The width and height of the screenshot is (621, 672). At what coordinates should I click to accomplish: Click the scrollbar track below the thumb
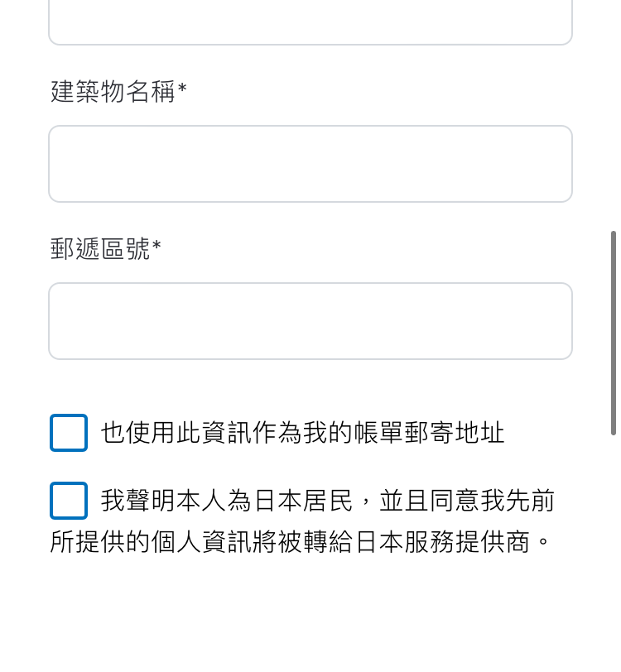pos(614,553)
